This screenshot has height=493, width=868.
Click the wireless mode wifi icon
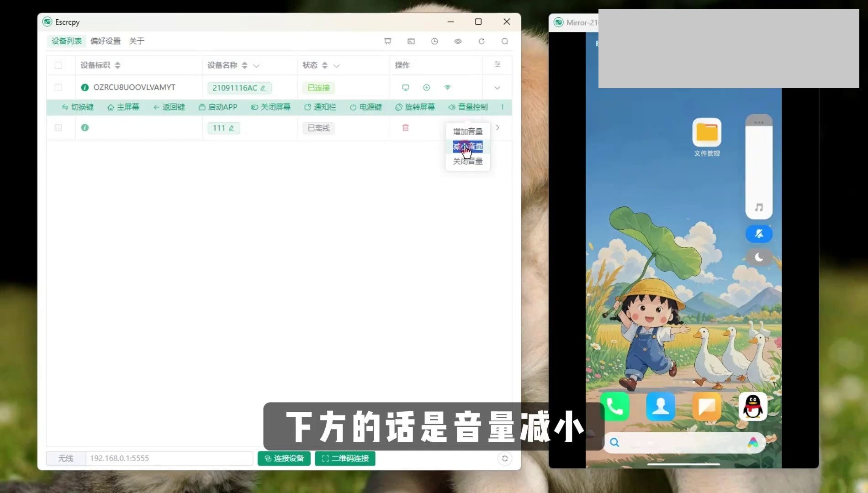tap(447, 87)
